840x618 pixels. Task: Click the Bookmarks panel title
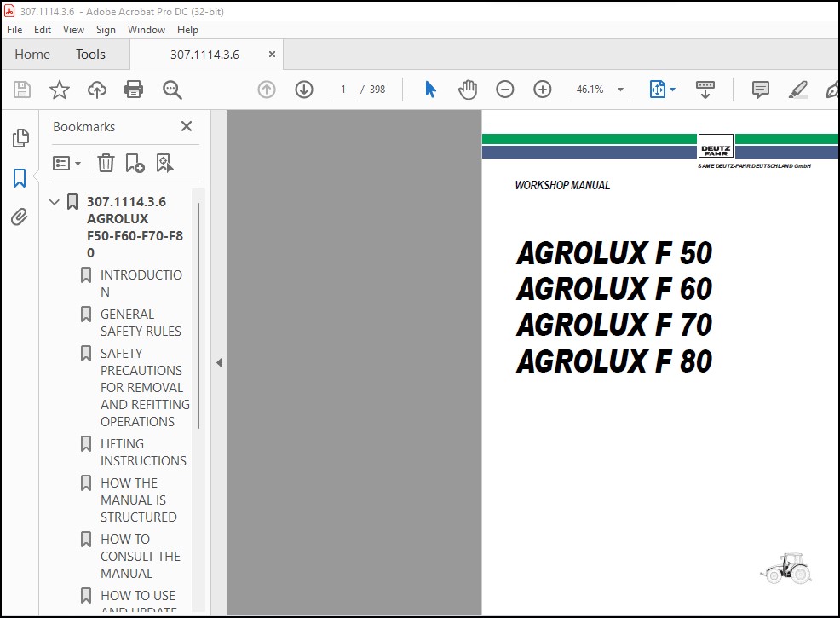(x=84, y=127)
